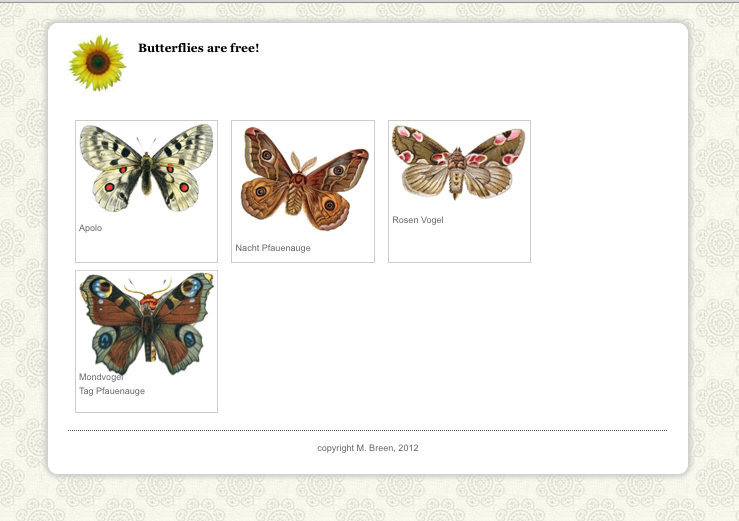Click the Apolo butterfly's dark body

(147, 172)
